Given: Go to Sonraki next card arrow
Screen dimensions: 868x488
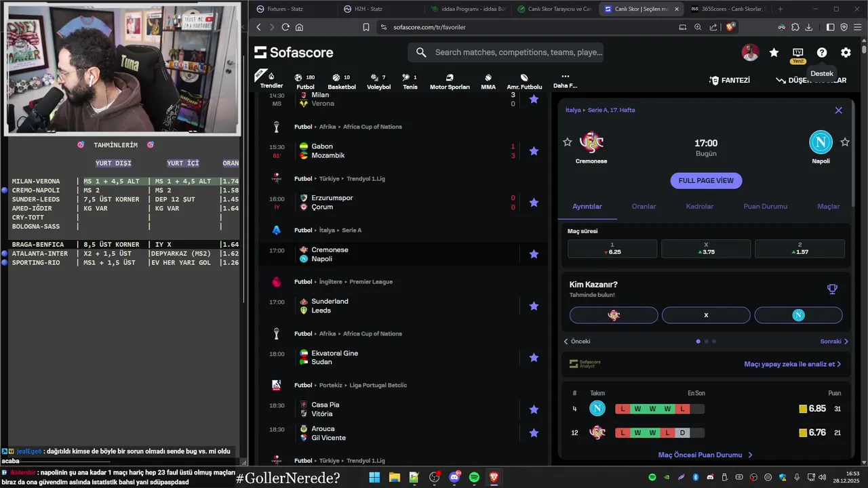Looking at the screenshot, I should click(834, 342).
